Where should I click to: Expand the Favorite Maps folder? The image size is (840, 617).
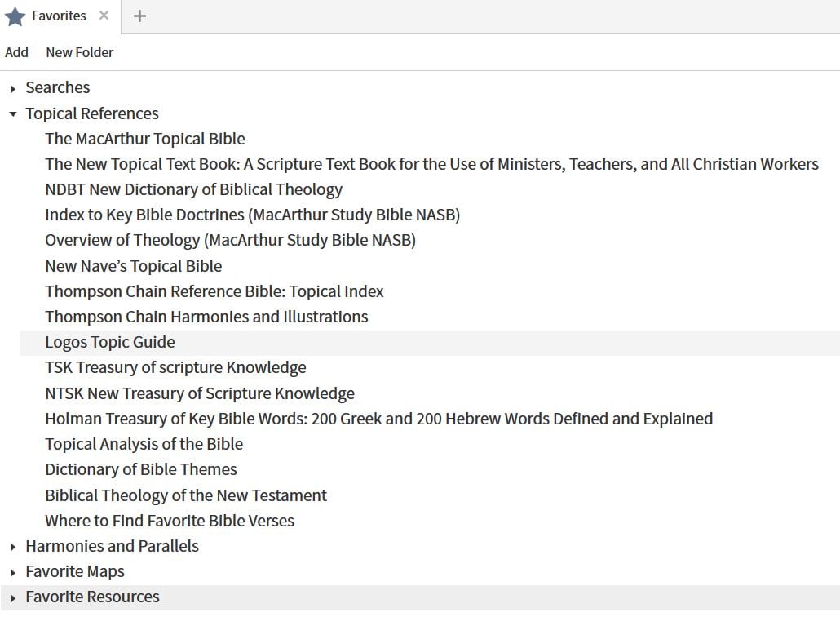coord(12,572)
